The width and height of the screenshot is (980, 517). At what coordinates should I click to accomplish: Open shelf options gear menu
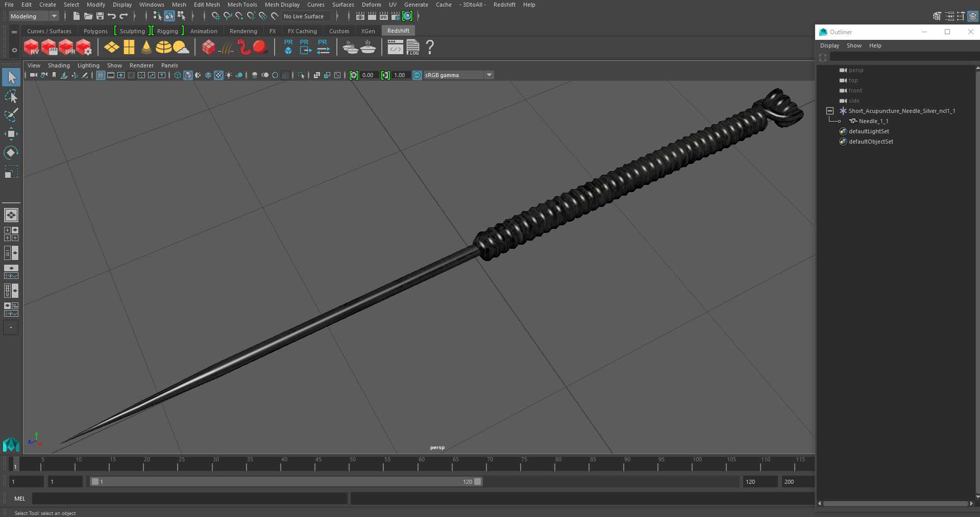[x=14, y=50]
